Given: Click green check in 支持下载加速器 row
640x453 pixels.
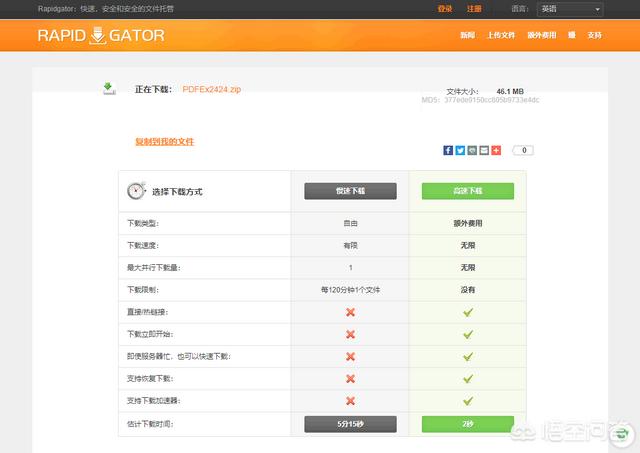Looking at the screenshot, I should 468,401.
